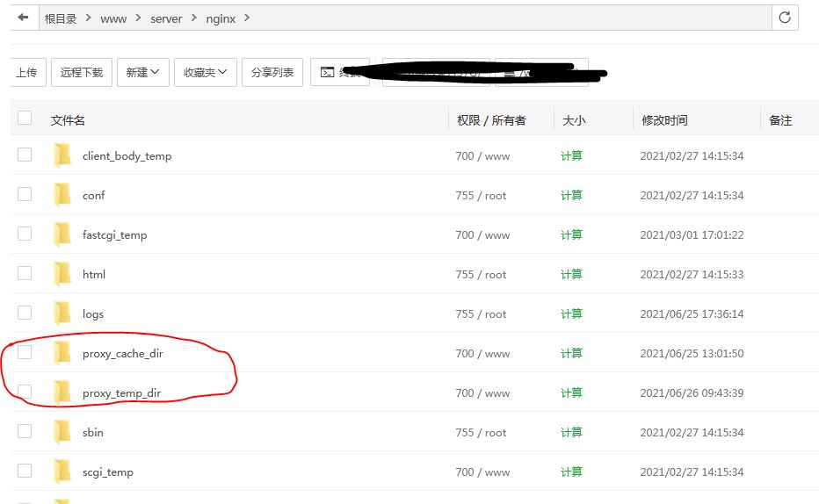Calculate size of fastcgi_temp via 计算
The height and width of the screenshot is (504, 819).
point(571,234)
